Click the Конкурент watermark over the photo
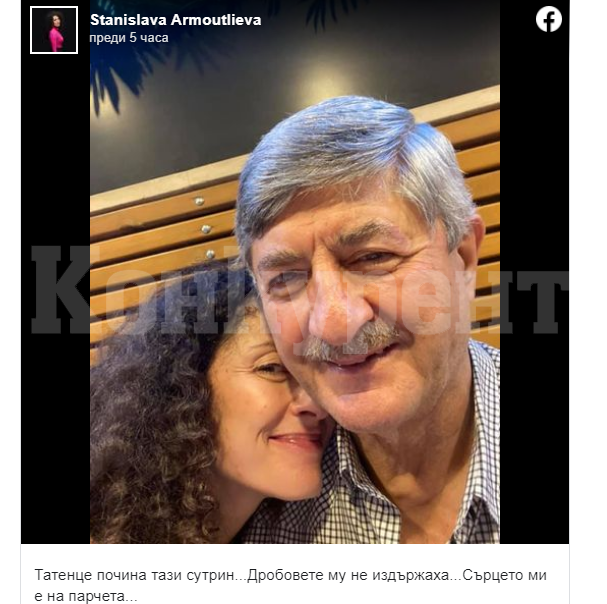The width and height of the screenshot is (607, 604). click(299, 290)
